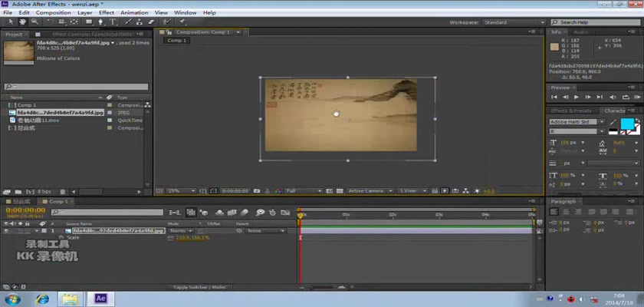Select the Zoom magnifier tool
This screenshot has width=644, height=307.
pos(34,21)
